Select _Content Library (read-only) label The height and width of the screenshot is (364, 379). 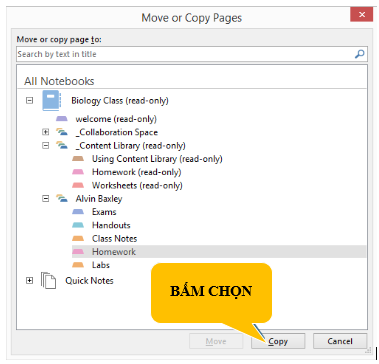click(x=130, y=146)
